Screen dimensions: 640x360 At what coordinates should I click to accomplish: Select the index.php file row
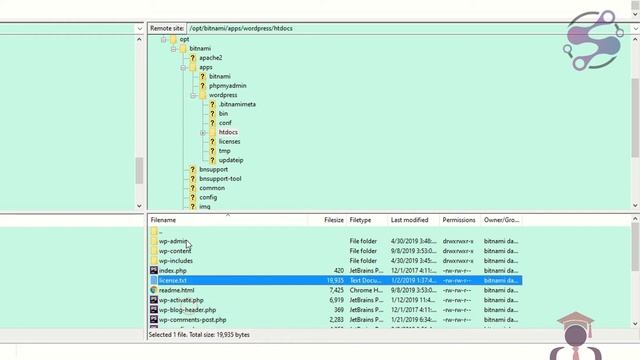335,271
